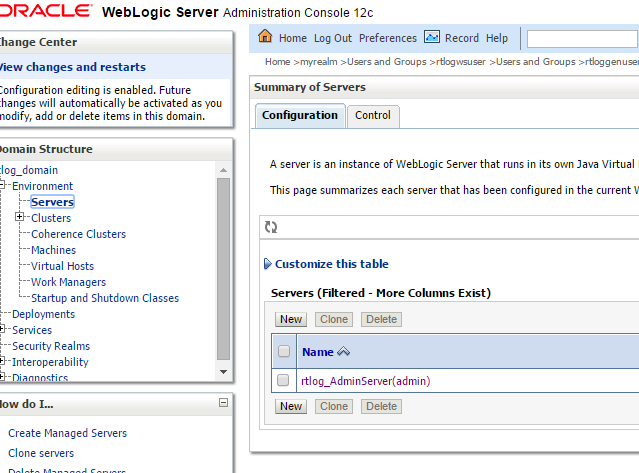The height and width of the screenshot is (473, 639).
Task: Expand the Clusters tree node
Action: [20, 217]
